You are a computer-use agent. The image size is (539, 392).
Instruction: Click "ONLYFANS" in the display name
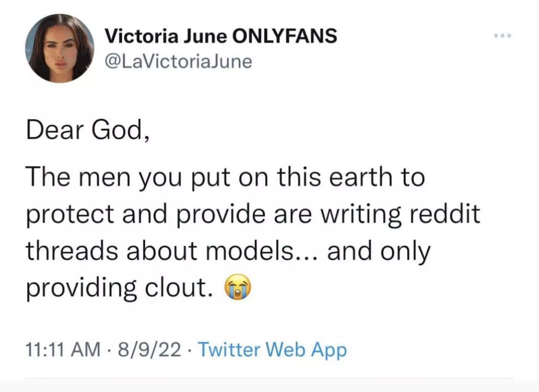tap(285, 36)
